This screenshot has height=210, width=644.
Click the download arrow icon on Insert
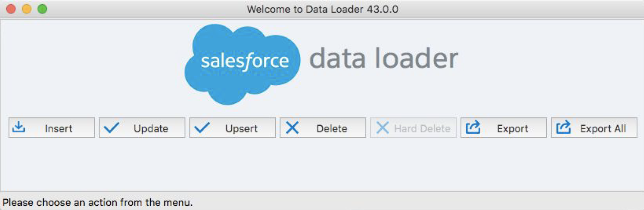(19, 127)
